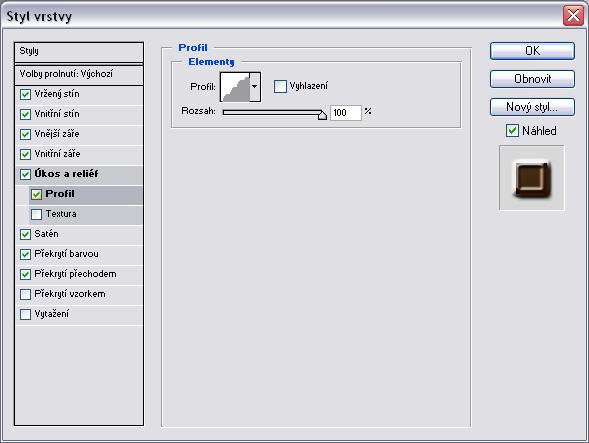
Task: Click the Rozsah slider handle
Action: click(x=322, y=115)
